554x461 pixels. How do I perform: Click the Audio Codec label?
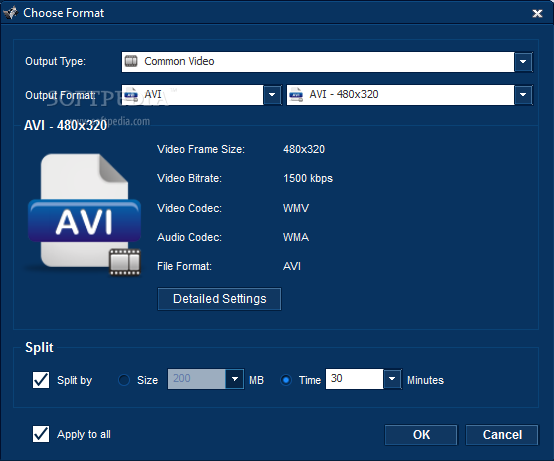pos(189,237)
